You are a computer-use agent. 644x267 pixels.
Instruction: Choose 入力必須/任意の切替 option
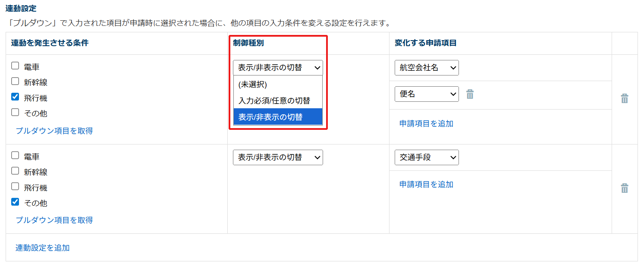tap(278, 101)
